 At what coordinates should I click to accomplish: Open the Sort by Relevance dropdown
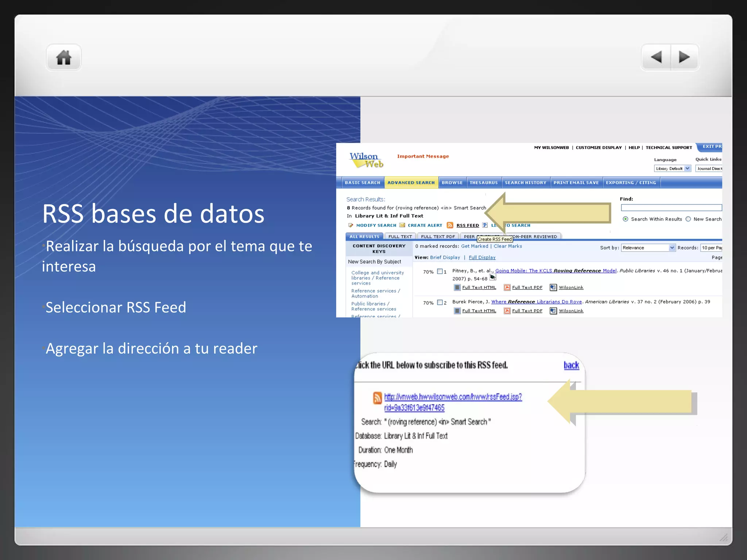(649, 248)
